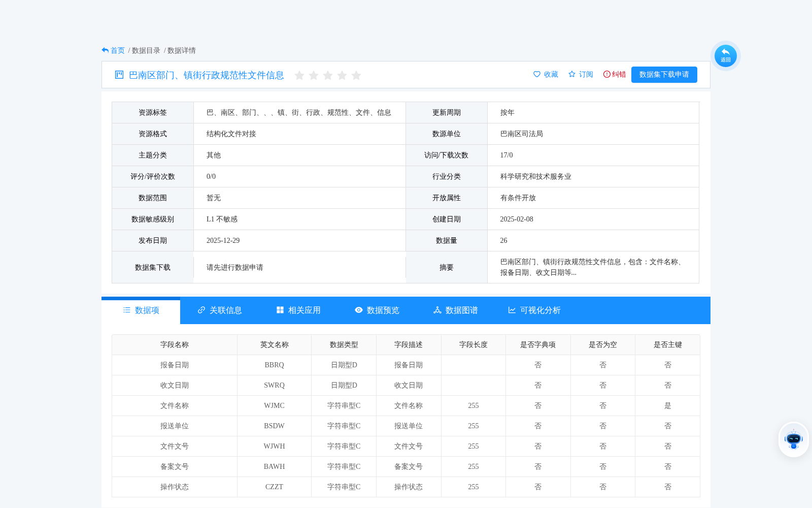The height and width of the screenshot is (508, 812).
Task: Click the 巴南区部门、镇街行政规范性文件信息 title
Action: pyautogui.click(x=207, y=75)
